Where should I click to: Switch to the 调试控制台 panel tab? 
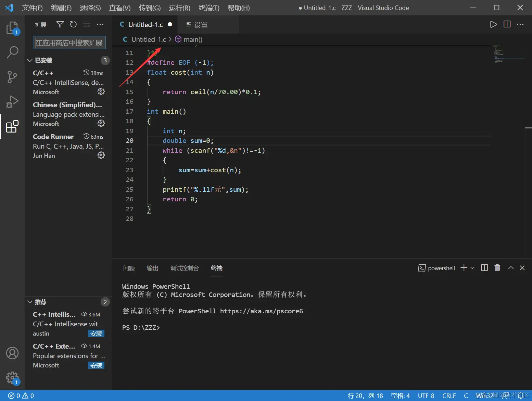click(x=185, y=268)
